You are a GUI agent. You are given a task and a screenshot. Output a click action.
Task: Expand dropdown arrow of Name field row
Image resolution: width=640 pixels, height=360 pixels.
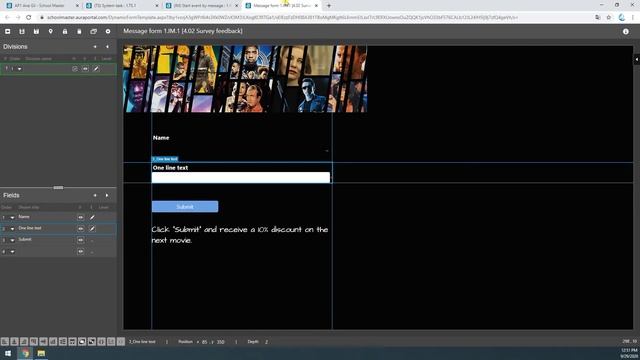(12, 218)
